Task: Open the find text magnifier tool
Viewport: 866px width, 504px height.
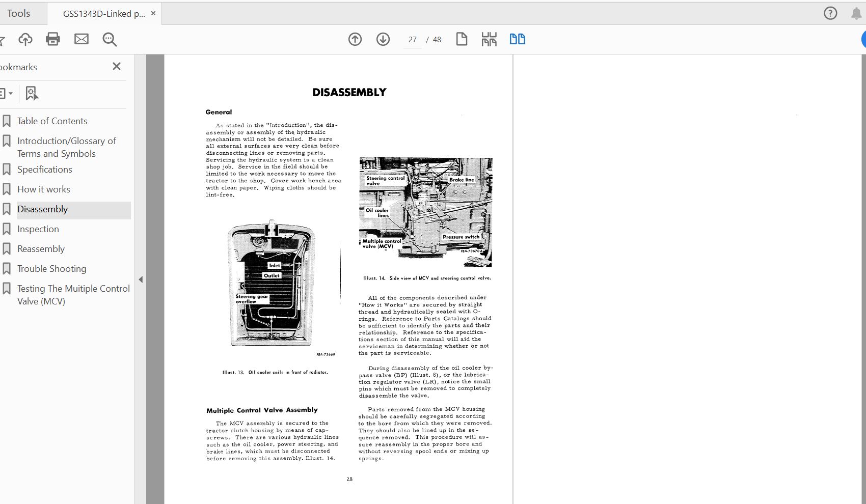Action: pyautogui.click(x=110, y=39)
